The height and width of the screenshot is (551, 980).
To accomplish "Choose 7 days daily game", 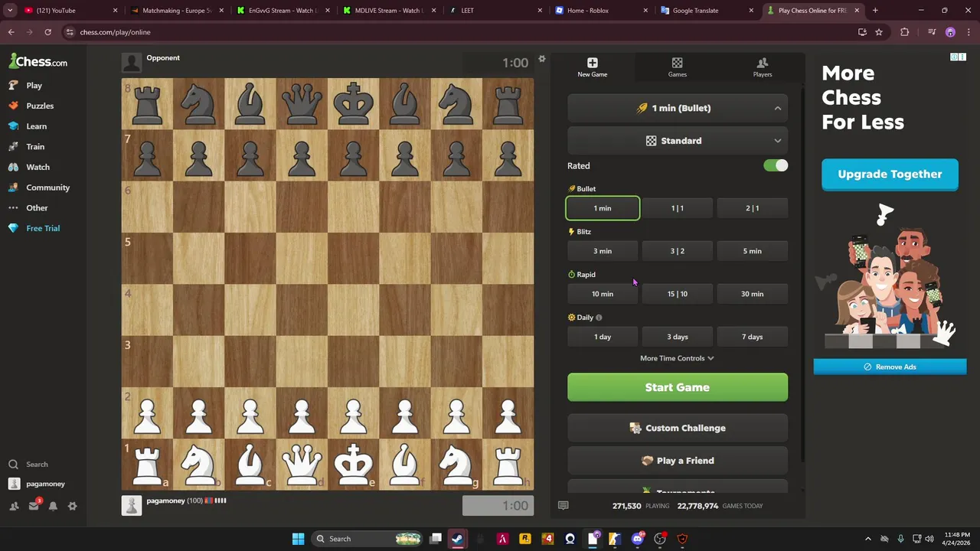I will [x=753, y=337].
